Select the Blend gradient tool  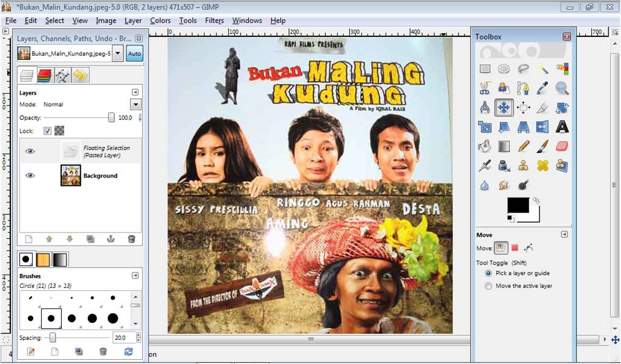pyautogui.click(x=504, y=147)
